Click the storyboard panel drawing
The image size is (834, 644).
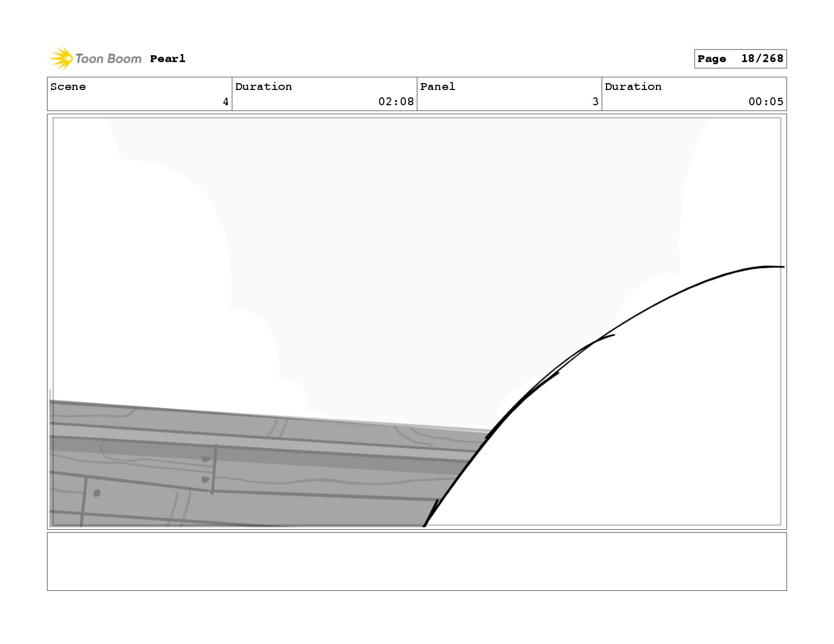point(417,321)
